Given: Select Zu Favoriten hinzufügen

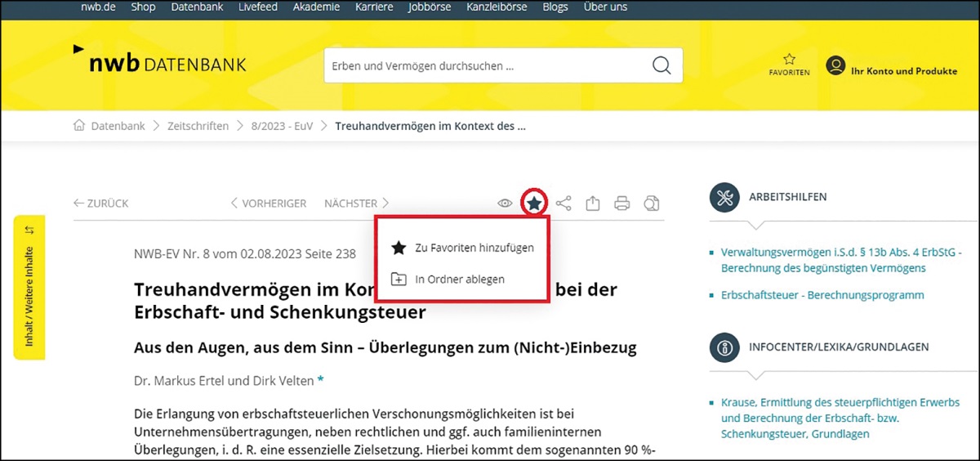Looking at the screenshot, I should point(474,248).
